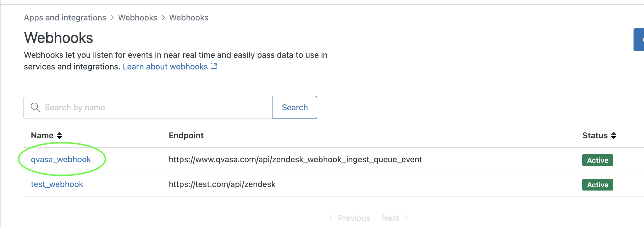The width and height of the screenshot is (644, 227).
Task: Focus the Search by name field
Action: coord(148,107)
